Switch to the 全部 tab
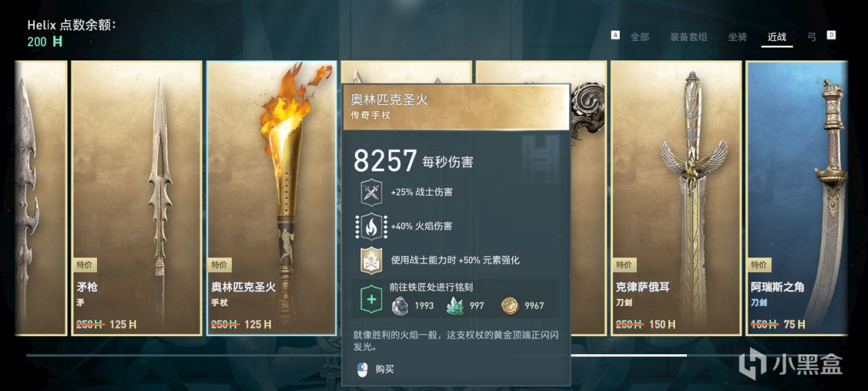The image size is (868, 391). (639, 37)
